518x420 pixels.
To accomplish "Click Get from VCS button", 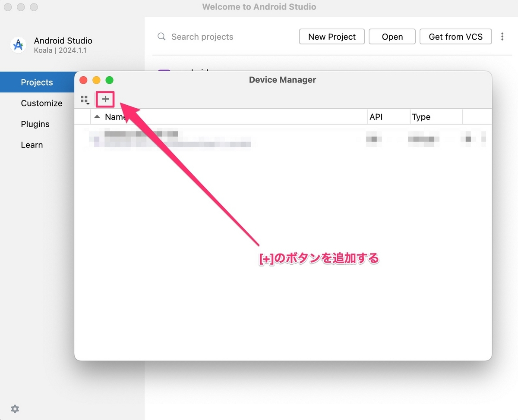I will pyautogui.click(x=456, y=37).
